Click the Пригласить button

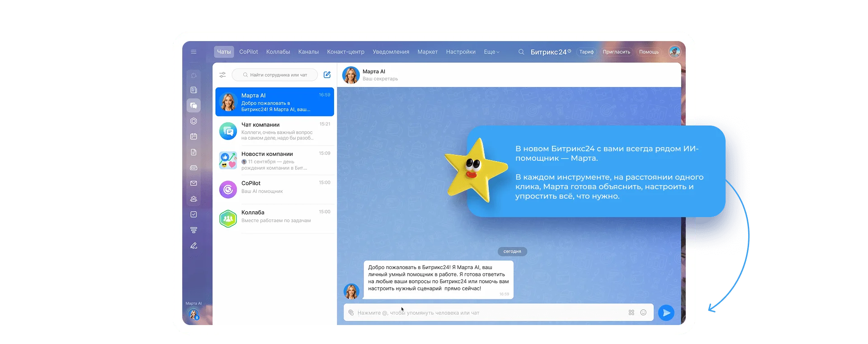coord(616,52)
